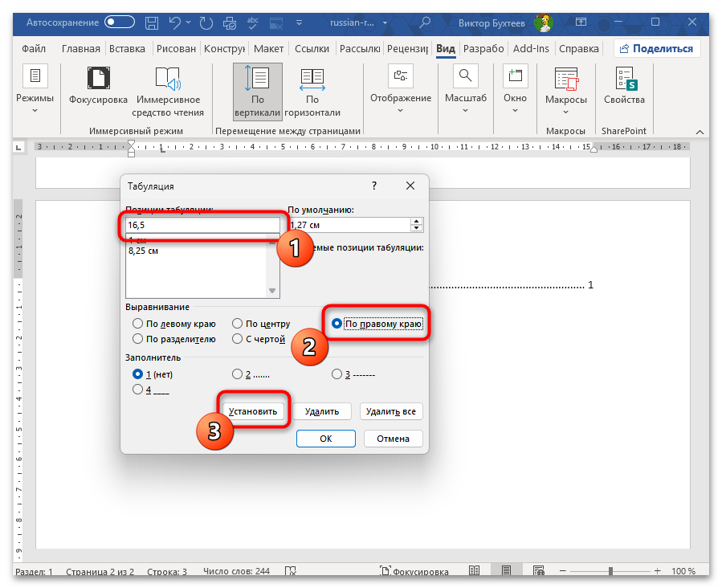Click the tab stop position input field
This screenshot has width=722, height=588.
(x=202, y=225)
